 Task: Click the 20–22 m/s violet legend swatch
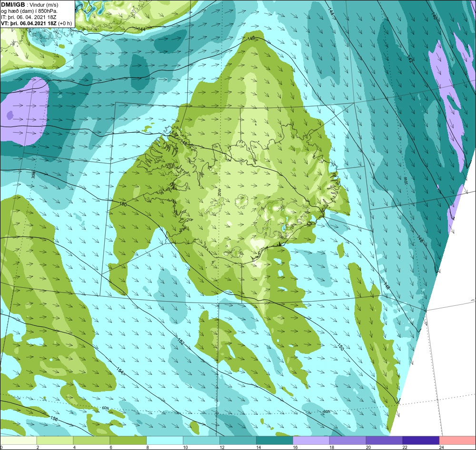(384, 440)
